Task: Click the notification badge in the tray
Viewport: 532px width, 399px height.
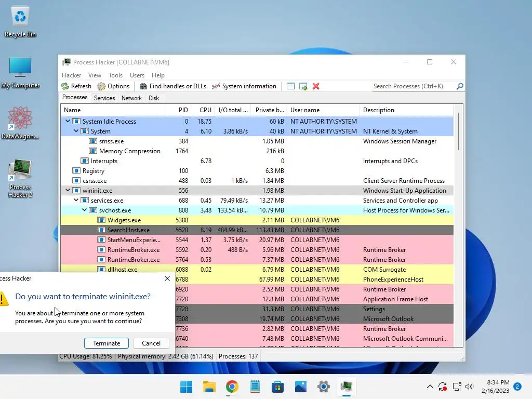Action: (x=517, y=387)
